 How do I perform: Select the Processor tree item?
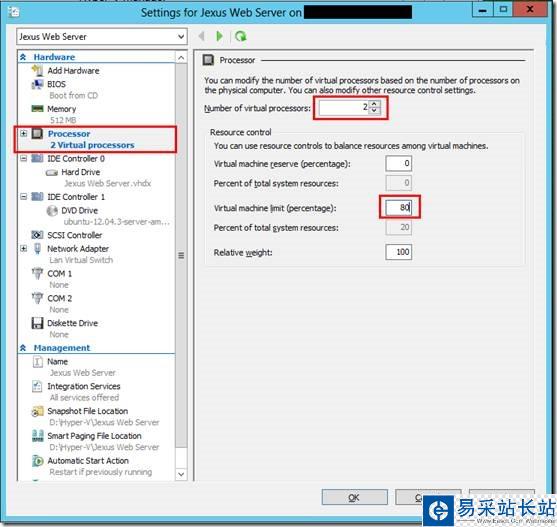pyautogui.click(x=69, y=134)
